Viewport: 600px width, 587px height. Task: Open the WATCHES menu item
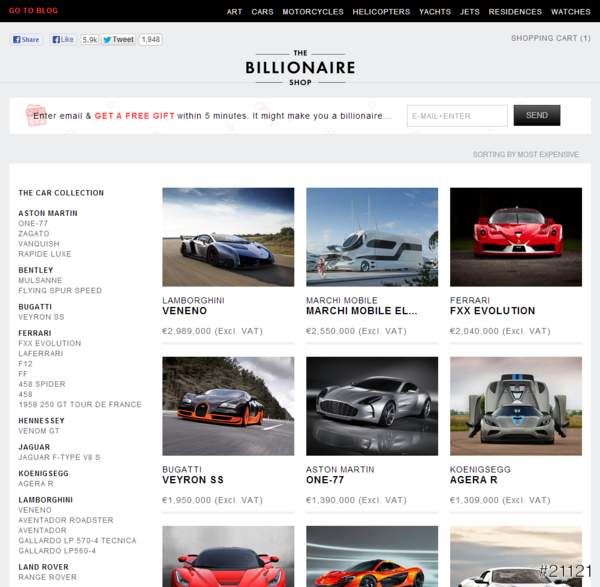coord(571,11)
